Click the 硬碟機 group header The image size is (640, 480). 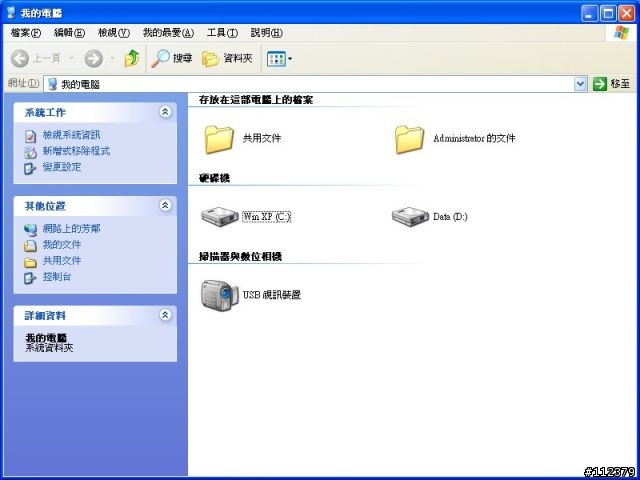click(x=214, y=178)
